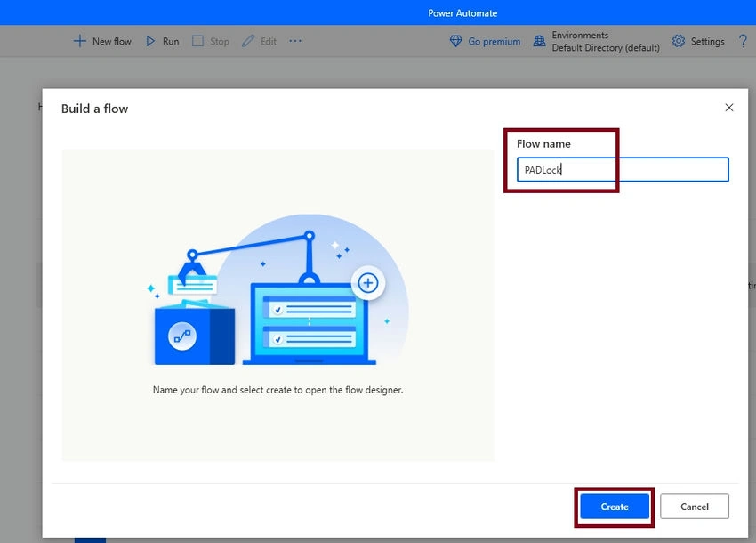
Task: Click the Edit pencil icon
Action: click(248, 41)
